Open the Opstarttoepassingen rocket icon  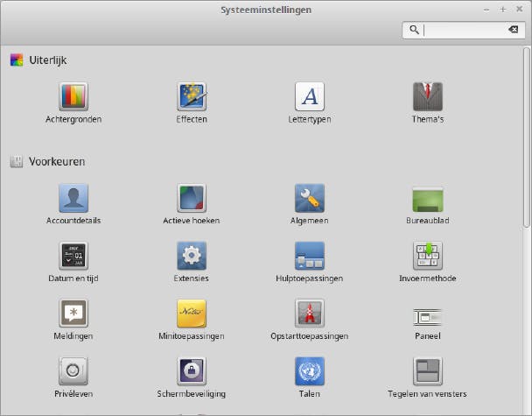310,314
